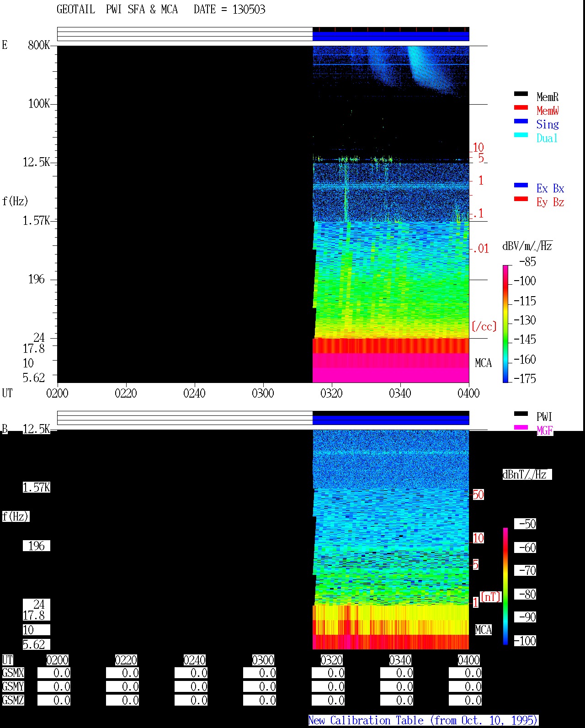Viewport: 585px width, 728px height.
Task: Click the blue swatch beside Ex Bx
Action: (521, 186)
